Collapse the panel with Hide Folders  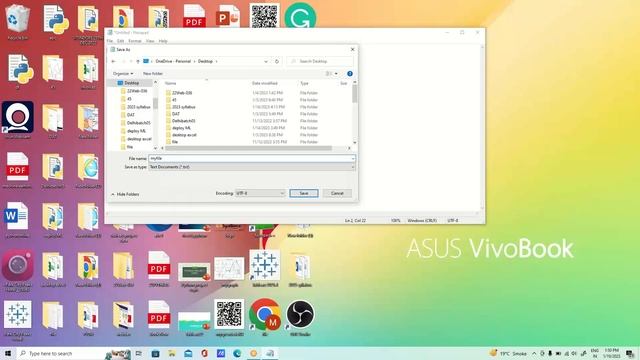125,194
